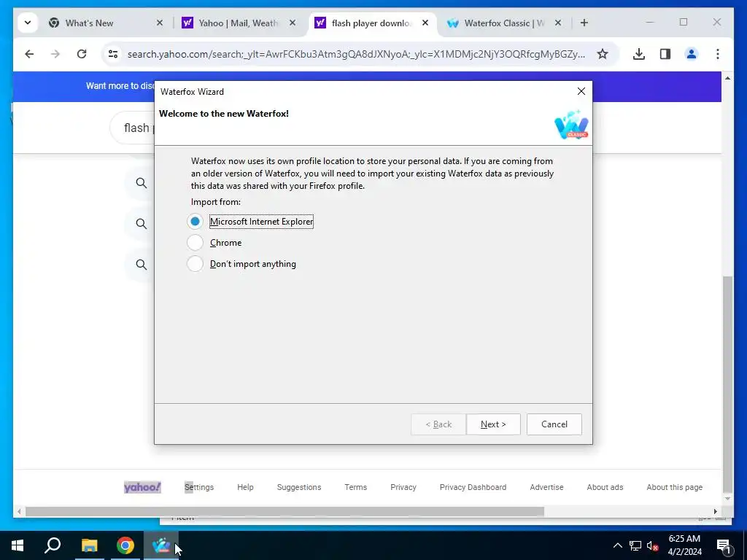747x560 pixels.
Task: Open the notification center
Action: pyautogui.click(x=724, y=545)
